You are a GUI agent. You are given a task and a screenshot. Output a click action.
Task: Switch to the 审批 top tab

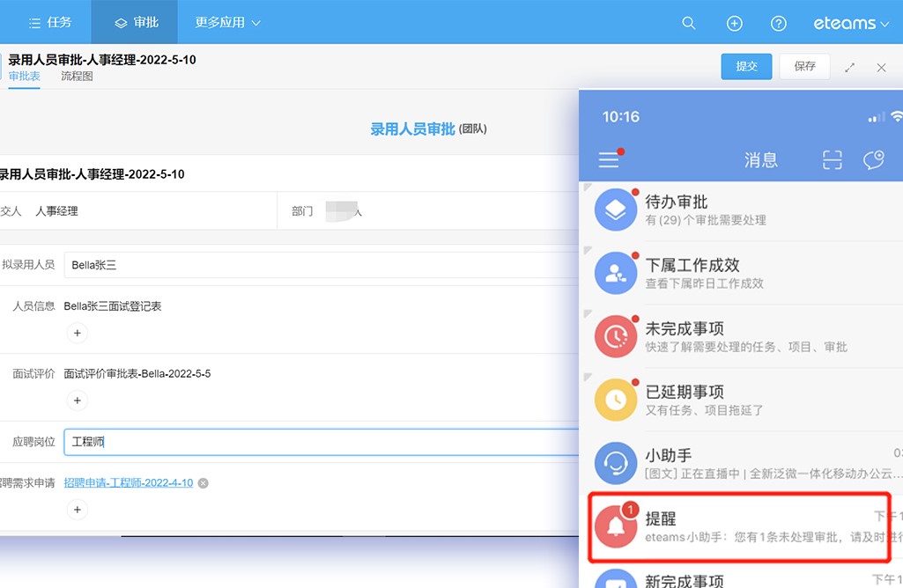coord(135,22)
